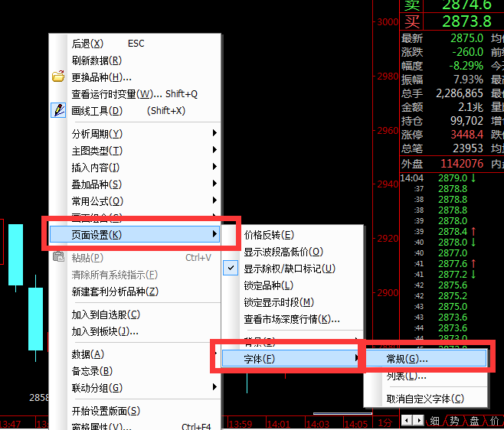Expand the 字体 submenu arrow
This screenshot has width=504, height=430.
tap(356, 358)
